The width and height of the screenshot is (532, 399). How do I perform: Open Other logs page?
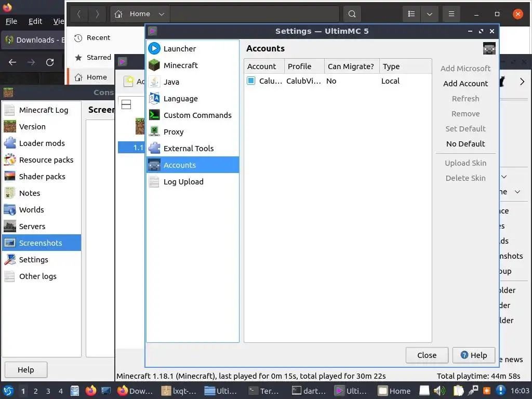[42, 276]
